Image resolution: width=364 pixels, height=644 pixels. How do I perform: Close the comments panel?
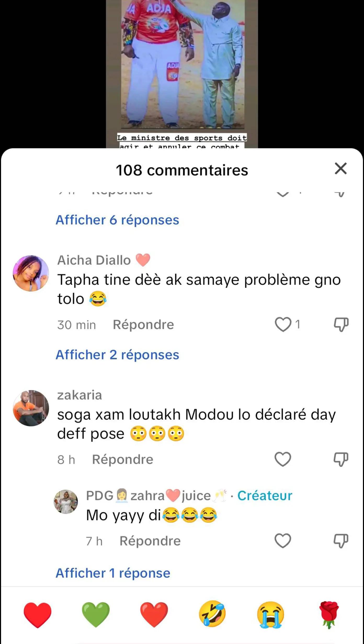pyautogui.click(x=340, y=169)
